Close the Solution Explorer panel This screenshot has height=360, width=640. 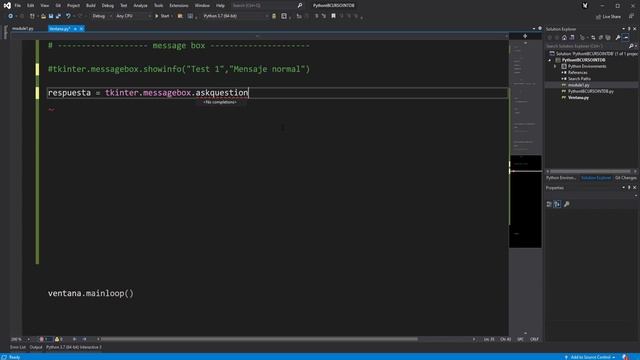pyautogui.click(x=635, y=29)
